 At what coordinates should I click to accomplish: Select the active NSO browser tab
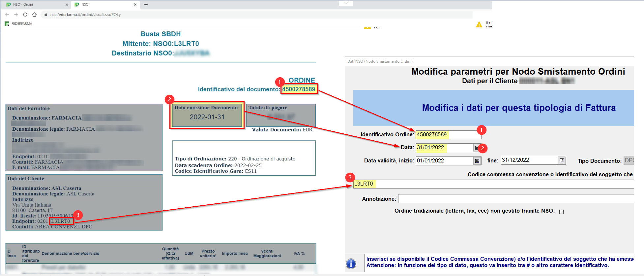(104, 5)
